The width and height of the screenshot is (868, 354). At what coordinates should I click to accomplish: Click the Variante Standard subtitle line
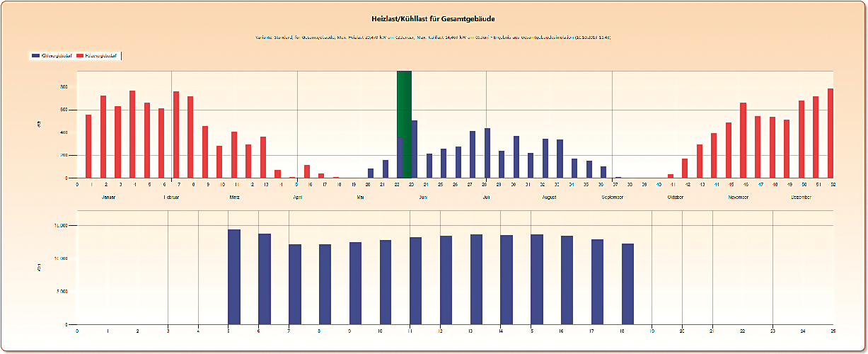pos(433,36)
